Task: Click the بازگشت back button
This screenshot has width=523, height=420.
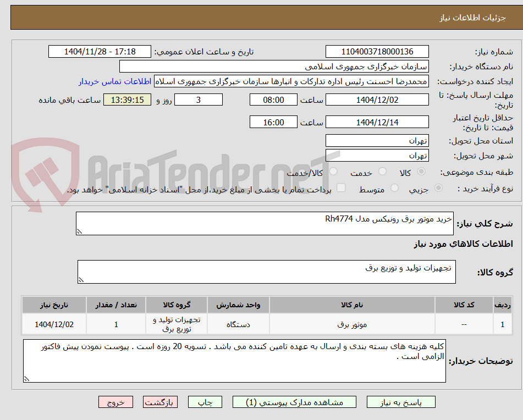Action: coord(160,402)
